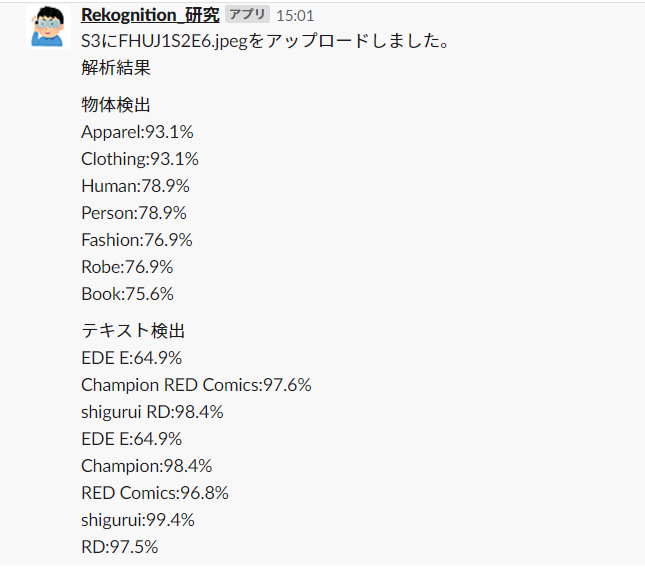The height and width of the screenshot is (569, 645).
Task: Select the Champion RED Comics:97.6% line
Action: click(196, 385)
